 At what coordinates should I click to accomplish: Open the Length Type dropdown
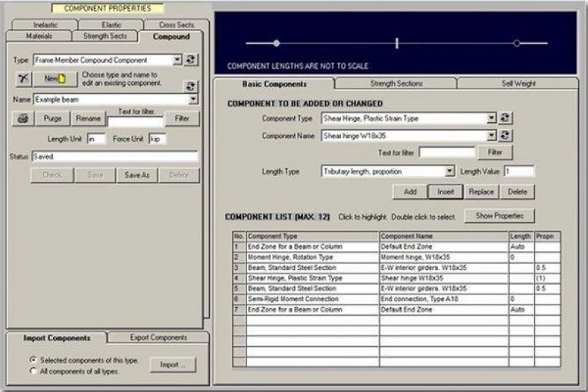(x=449, y=171)
